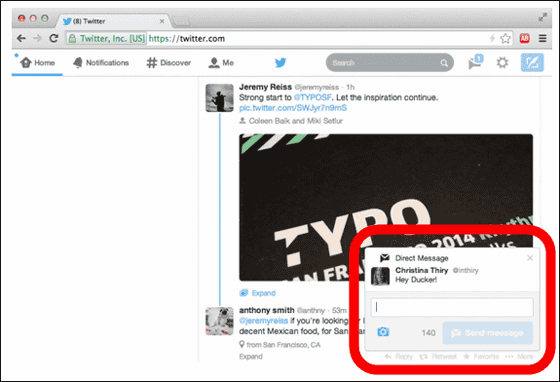Open the Chrome hamburger menu

click(542, 38)
